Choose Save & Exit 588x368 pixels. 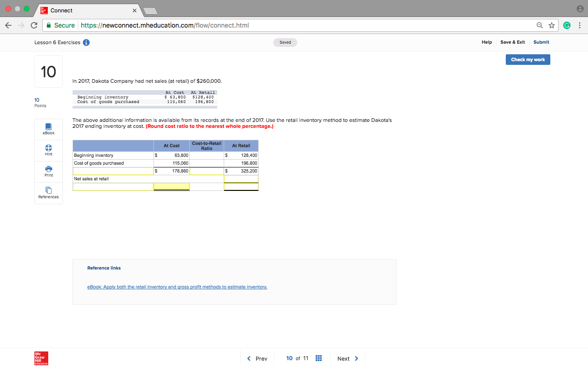point(512,42)
